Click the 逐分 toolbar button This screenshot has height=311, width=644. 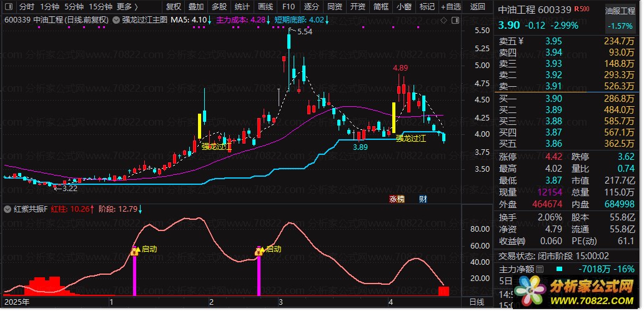tap(311, 7)
